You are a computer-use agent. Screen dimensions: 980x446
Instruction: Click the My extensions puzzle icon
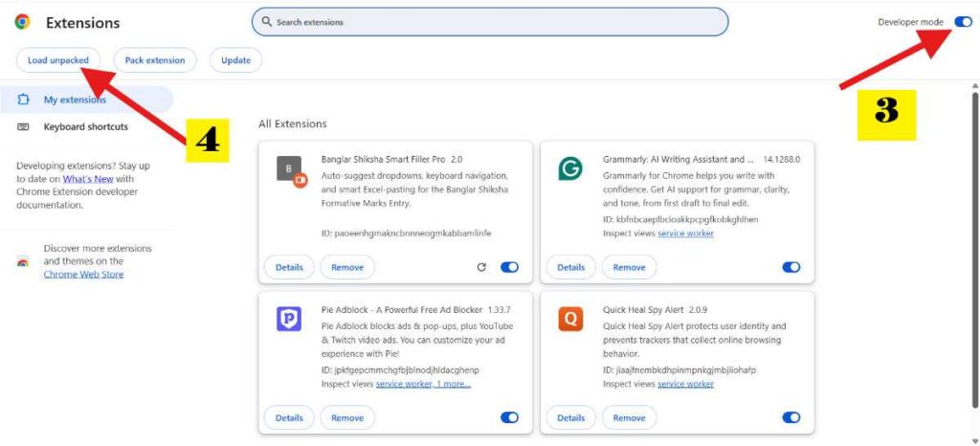(23, 100)
